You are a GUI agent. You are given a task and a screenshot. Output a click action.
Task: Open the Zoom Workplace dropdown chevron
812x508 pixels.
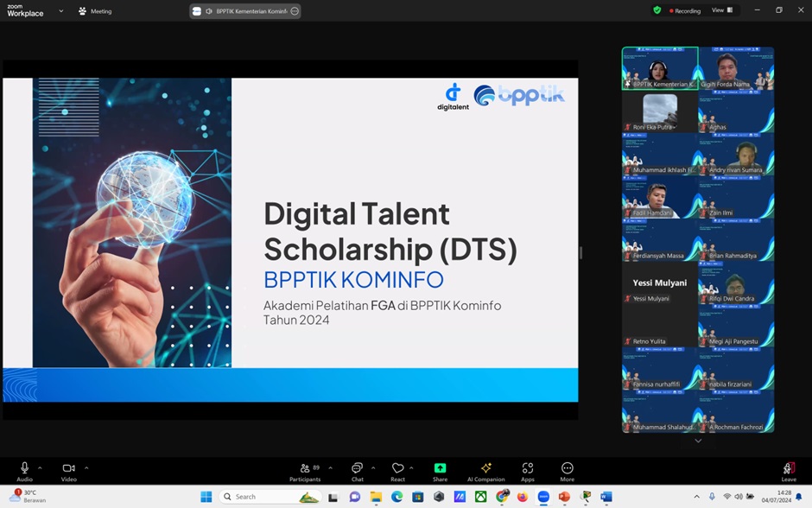pos(60,11)
